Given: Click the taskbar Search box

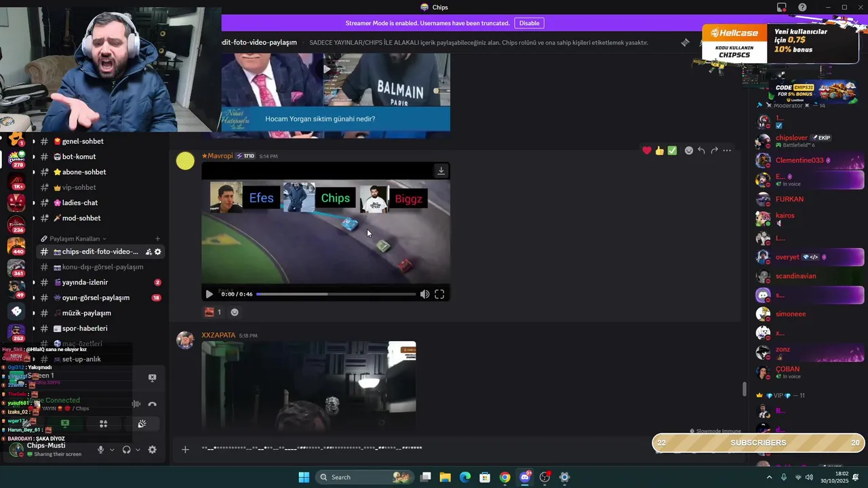Looking at the screenshot, I should [x=364, y=477].
